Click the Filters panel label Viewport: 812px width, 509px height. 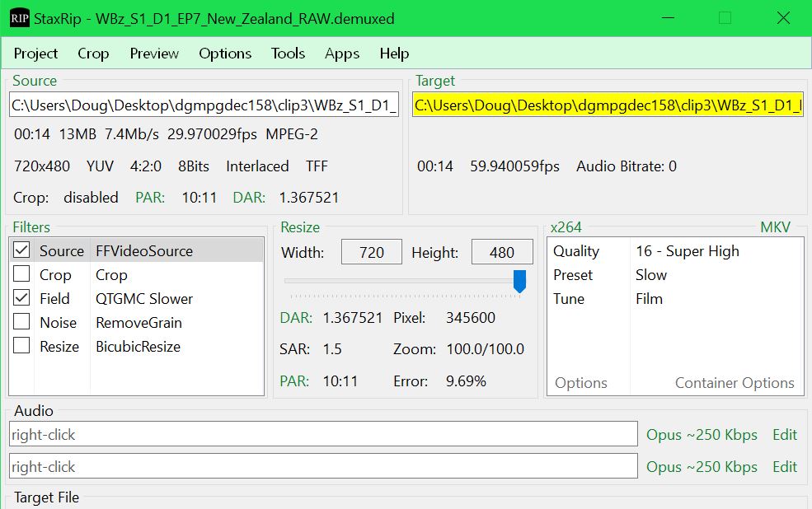31,227
